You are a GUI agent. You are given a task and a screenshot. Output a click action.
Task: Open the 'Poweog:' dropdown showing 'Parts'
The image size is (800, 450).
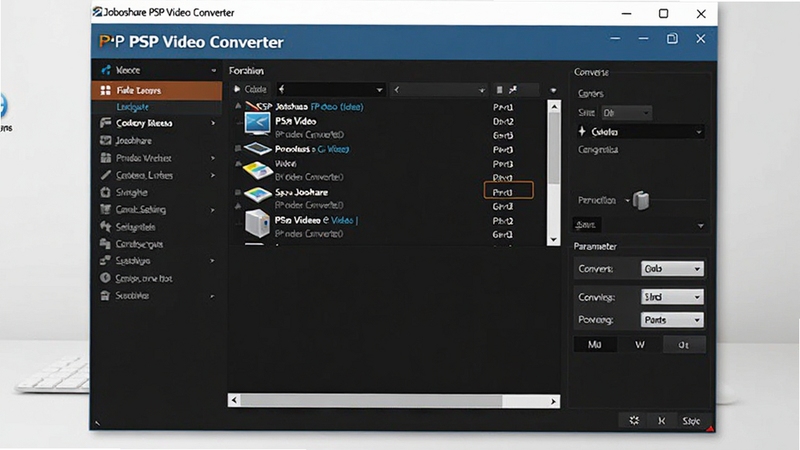pos(672,320)
